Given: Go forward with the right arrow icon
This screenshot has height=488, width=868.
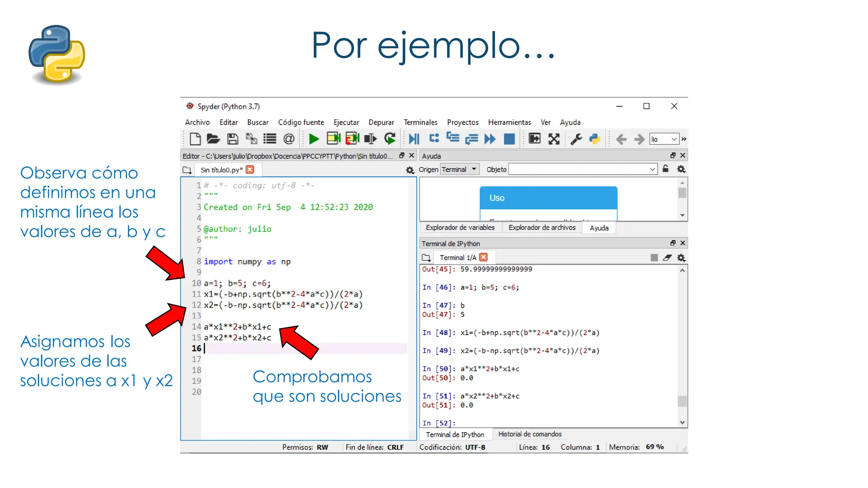Looking at the screenshot, I should click(639, 139).
